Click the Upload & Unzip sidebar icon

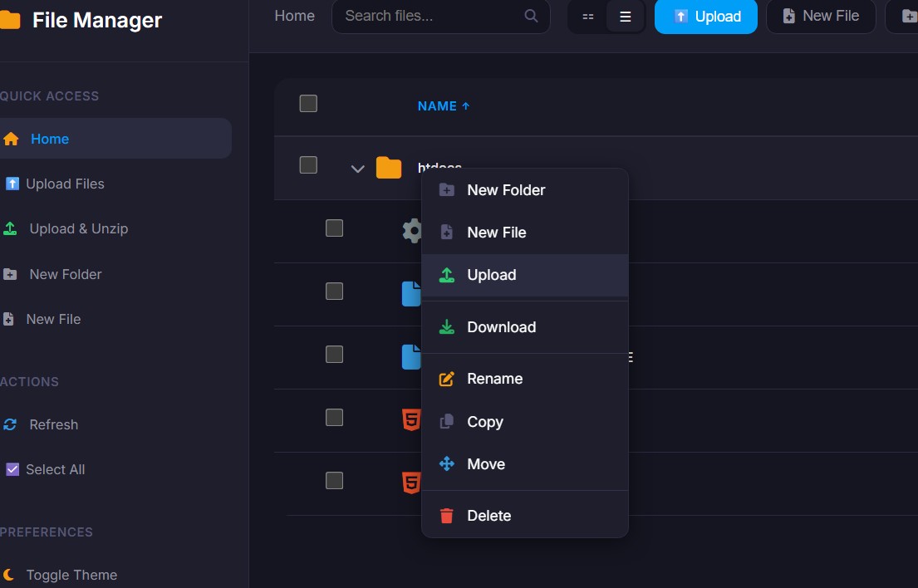[11, 228]
